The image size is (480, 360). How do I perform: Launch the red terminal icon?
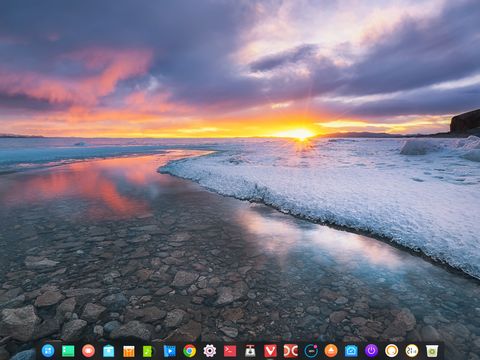point(230,351)
